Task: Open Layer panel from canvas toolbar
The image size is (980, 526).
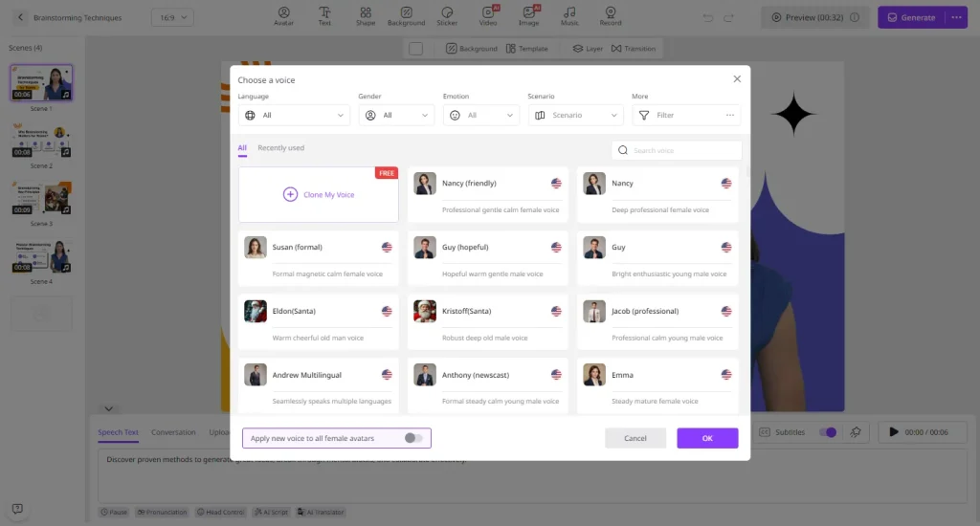Action: tap(588, 49)
